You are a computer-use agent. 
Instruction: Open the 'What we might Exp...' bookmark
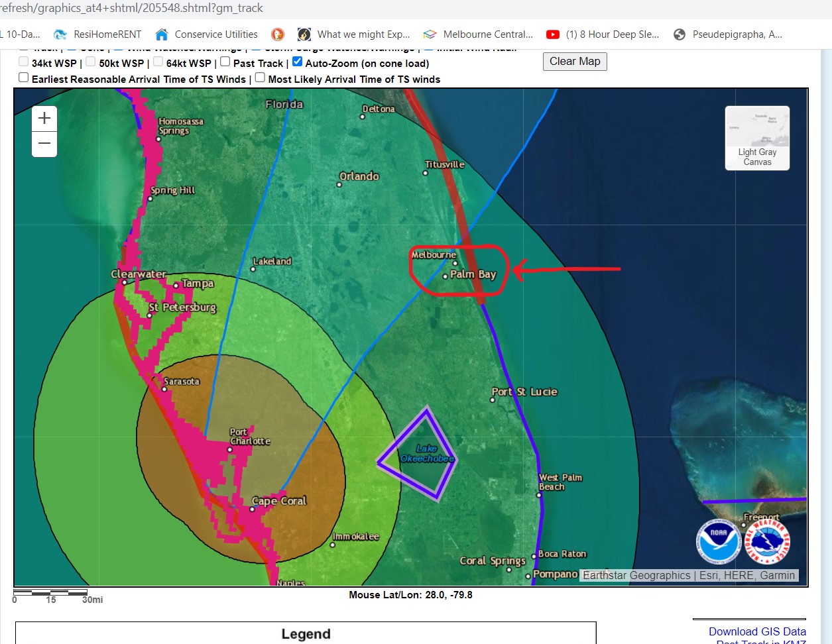(354, 34)
